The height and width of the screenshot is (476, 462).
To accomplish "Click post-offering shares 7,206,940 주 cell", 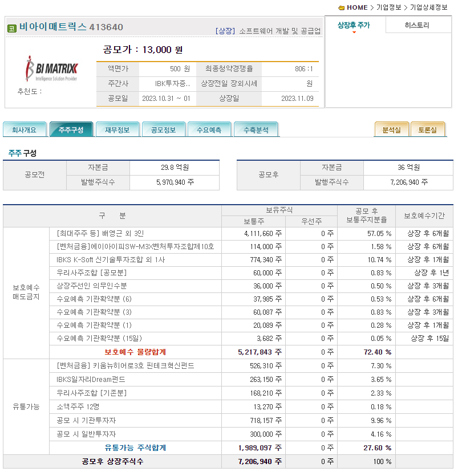I will click(x=408, y=182).
